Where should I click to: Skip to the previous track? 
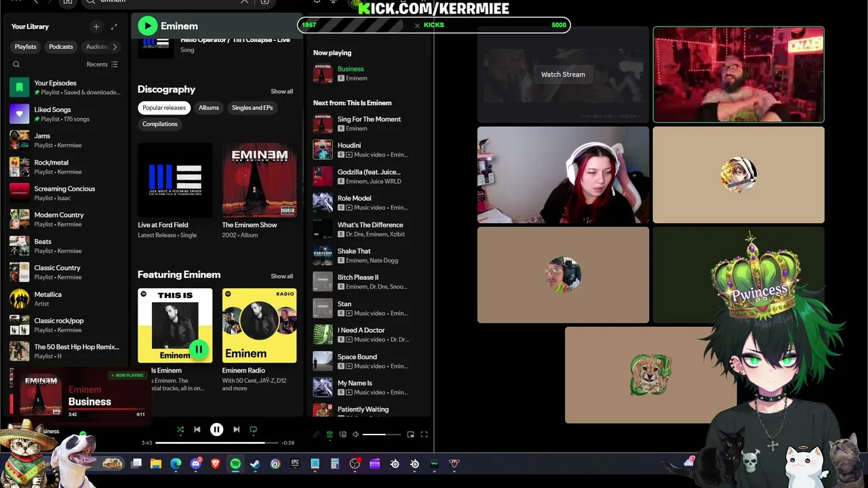tap(197, 430)
